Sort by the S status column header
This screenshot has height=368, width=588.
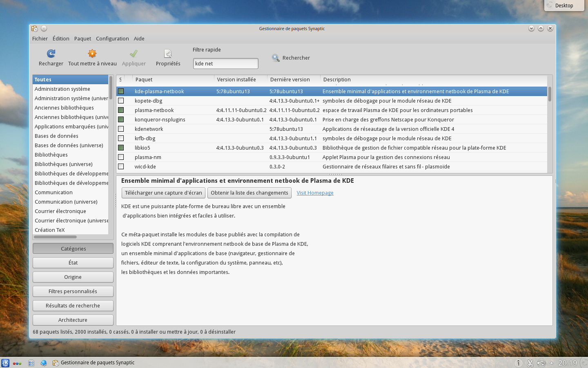click(120, 79)
